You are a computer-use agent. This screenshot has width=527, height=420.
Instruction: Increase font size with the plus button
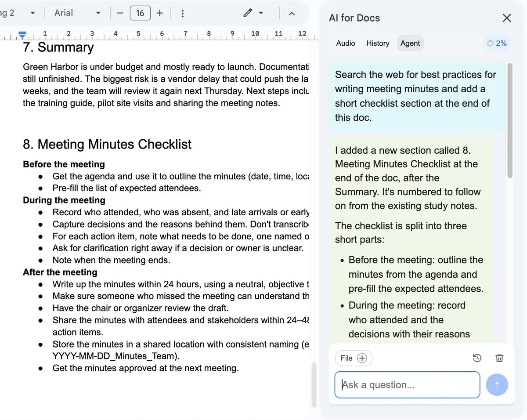[x=160, y=13]
